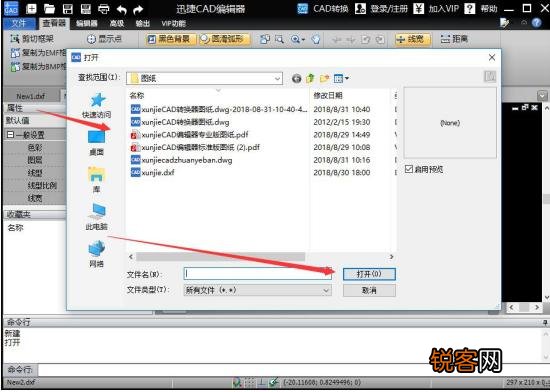550x392 pixels.
Task: Click 复制为BMP tool
Action: 39,66
